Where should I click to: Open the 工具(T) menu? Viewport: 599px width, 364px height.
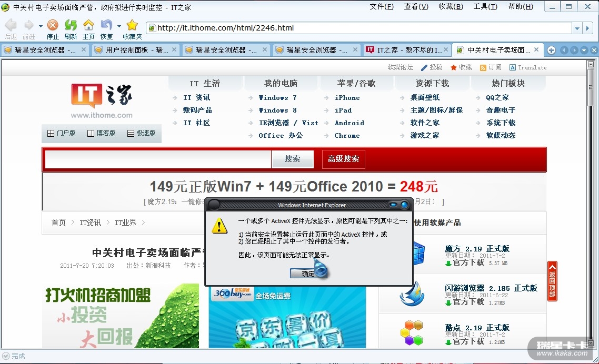coord(485,6)
